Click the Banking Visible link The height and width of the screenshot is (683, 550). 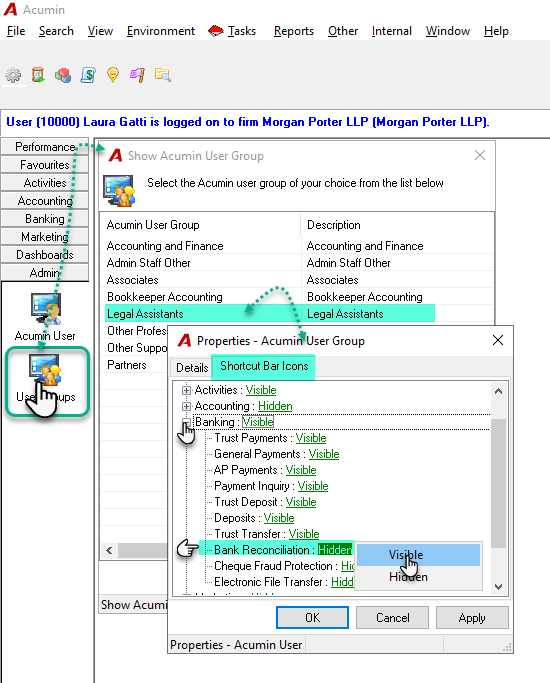(x=258, y=422)
